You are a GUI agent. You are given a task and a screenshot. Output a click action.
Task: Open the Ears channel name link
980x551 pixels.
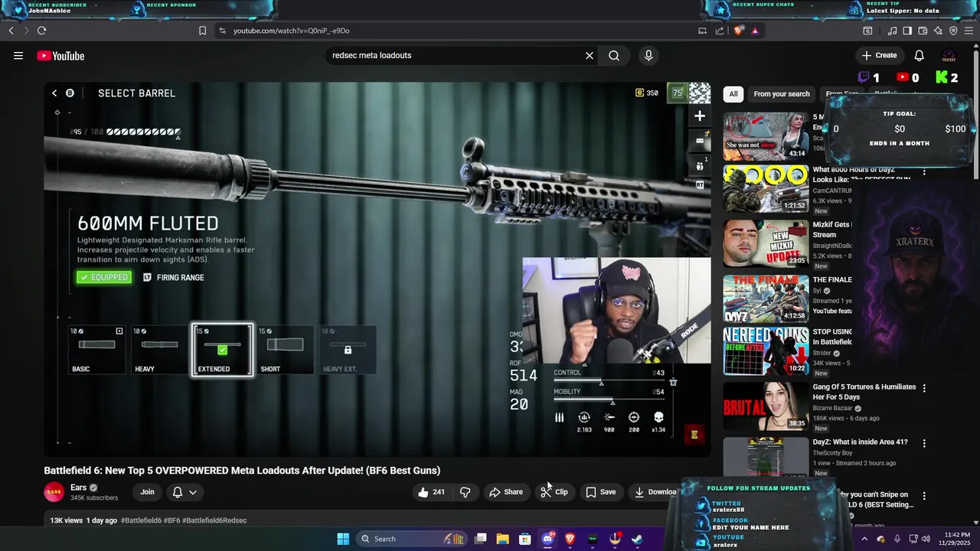click(x=78, y=487)
